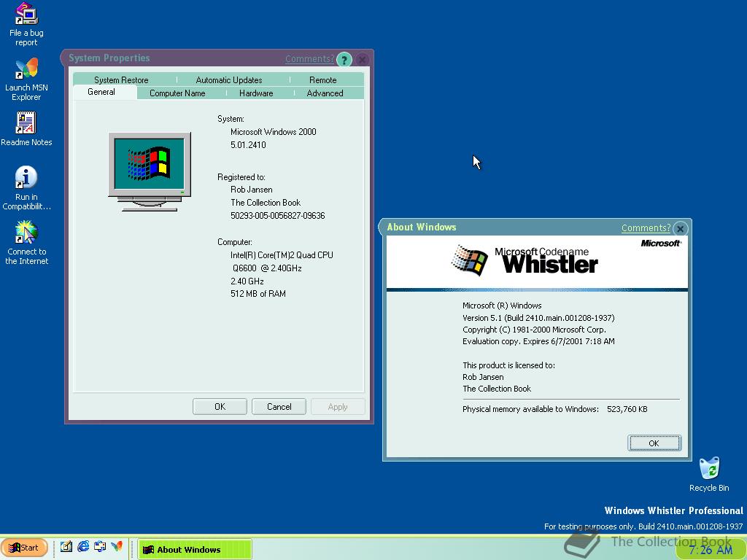Click the Q6600 @ 2.40GHz text

pyautogui.click(x=267, y=268)
